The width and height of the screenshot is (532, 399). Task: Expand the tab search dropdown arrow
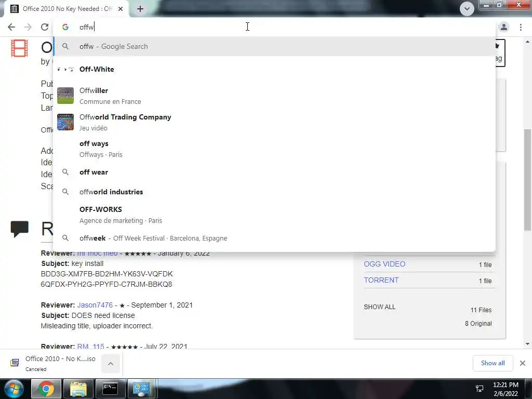click(x=467, y=8)
